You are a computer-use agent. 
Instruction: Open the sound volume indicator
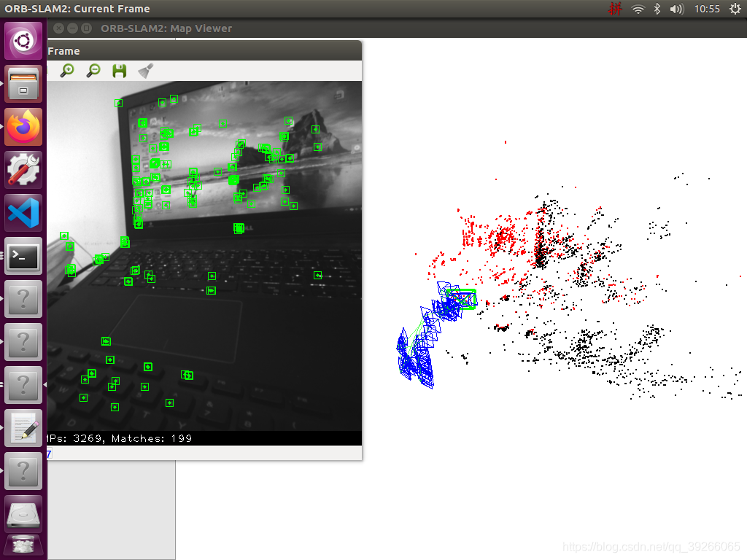(676, 9)
